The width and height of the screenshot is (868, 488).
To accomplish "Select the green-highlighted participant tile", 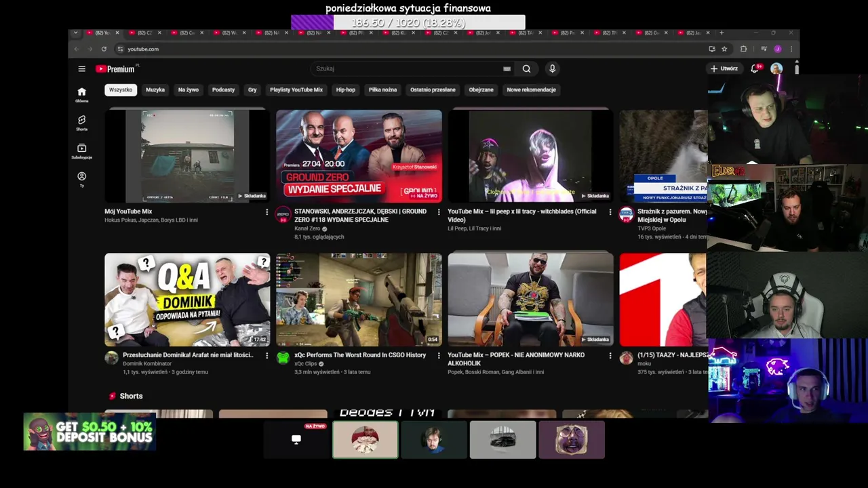I will (365, 439).
